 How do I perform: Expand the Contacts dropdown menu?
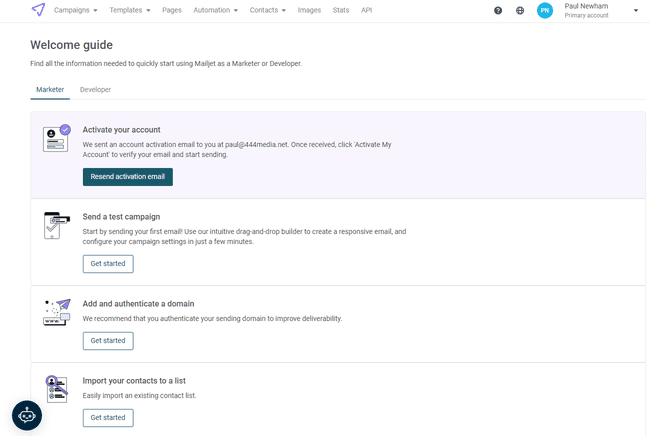[267, 10]
